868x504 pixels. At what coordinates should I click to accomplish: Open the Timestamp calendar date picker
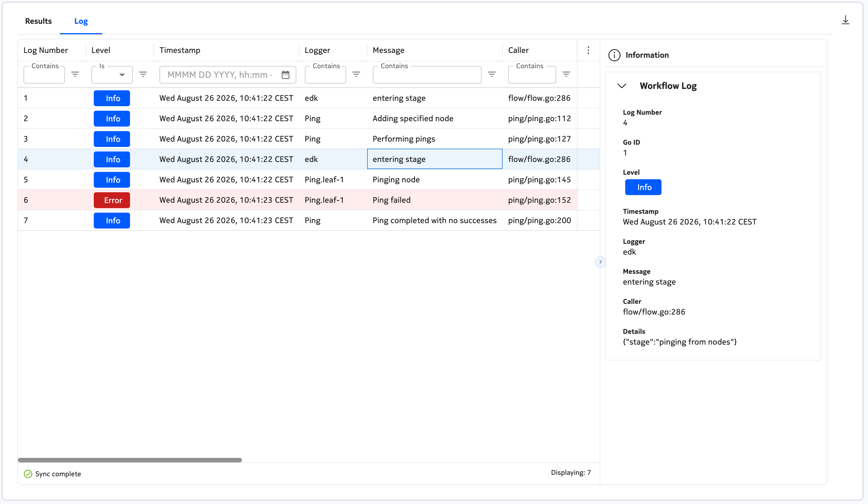[x=286, y=75]
